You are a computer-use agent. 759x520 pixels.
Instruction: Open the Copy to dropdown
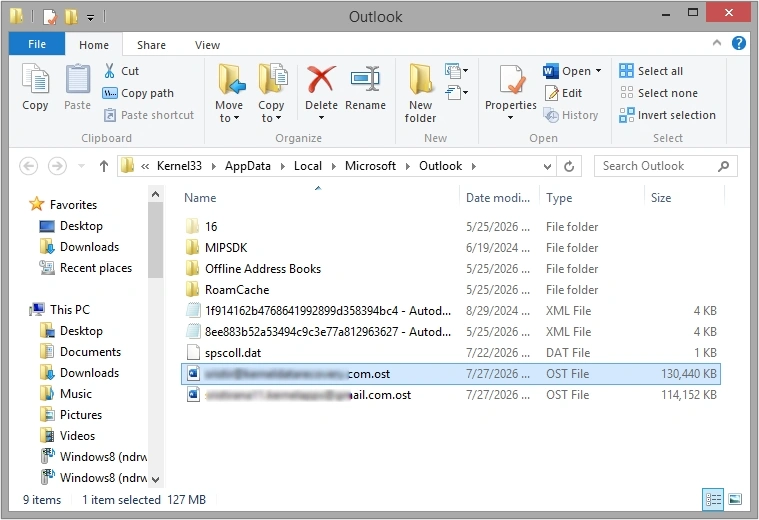[x=271, y=112]
